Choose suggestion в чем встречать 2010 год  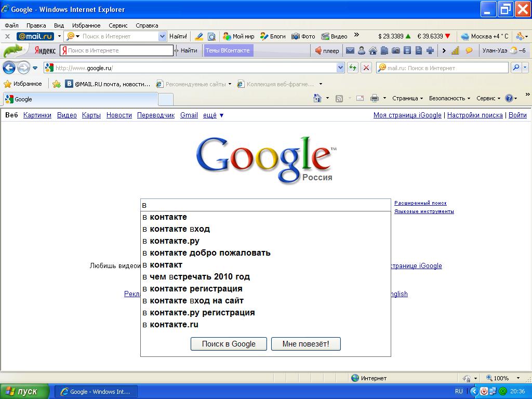click(x=265, y=277)
